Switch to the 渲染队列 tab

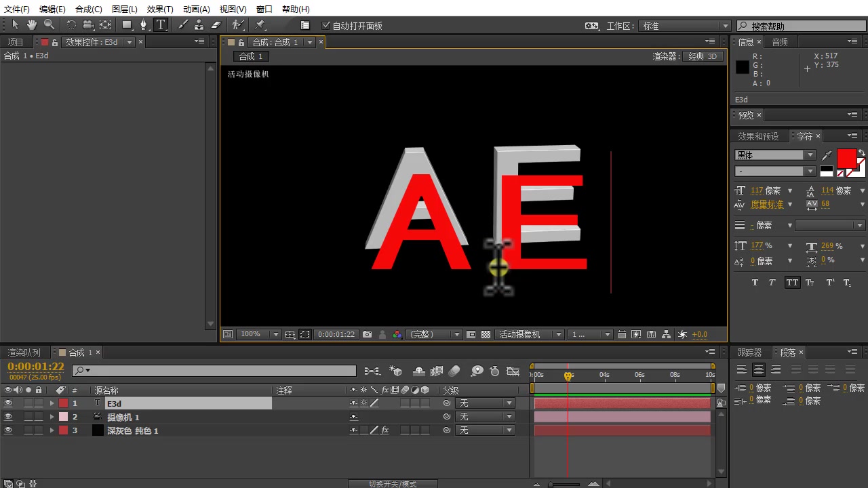pyautogui.click(x=24, y=352)
